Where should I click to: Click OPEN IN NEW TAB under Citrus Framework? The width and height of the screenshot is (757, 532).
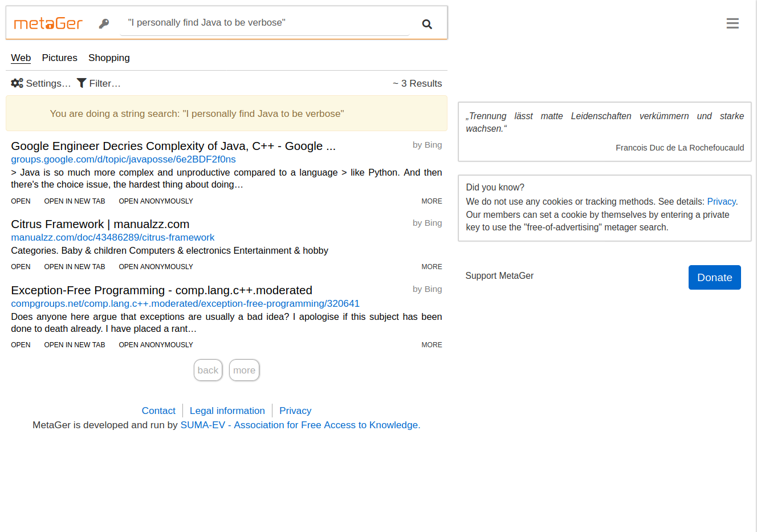click(75, 267)
